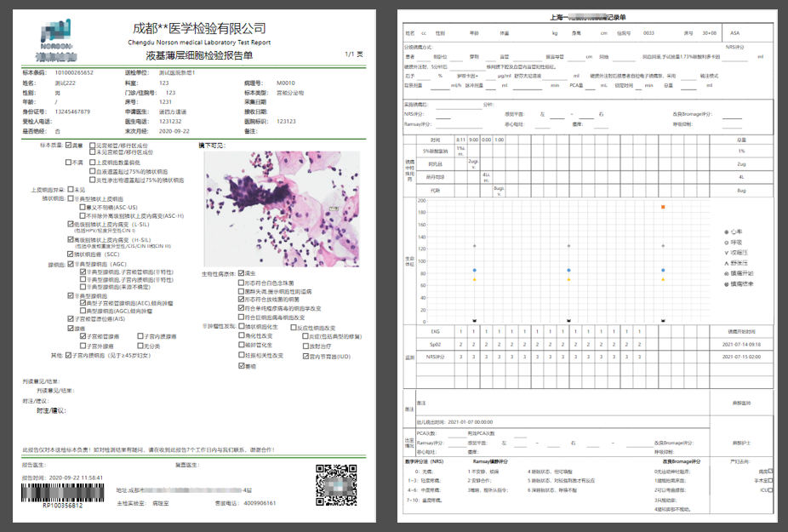
Task: Click the pathology number M0010
Action: click(286, 83)
